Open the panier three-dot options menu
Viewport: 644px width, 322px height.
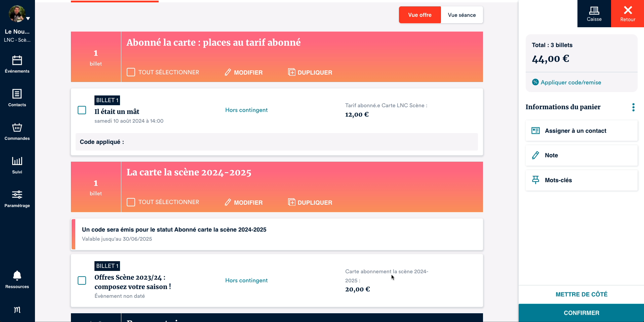(633, 107)
